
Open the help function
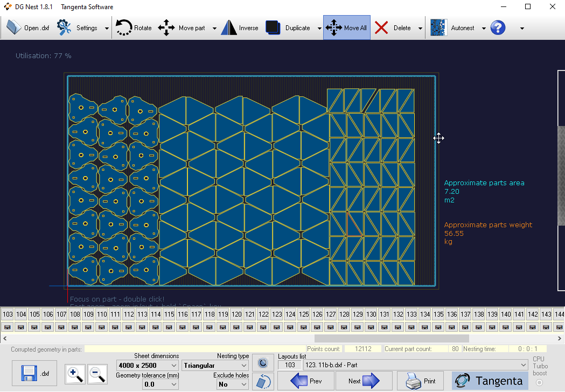(x=498, y=27)
